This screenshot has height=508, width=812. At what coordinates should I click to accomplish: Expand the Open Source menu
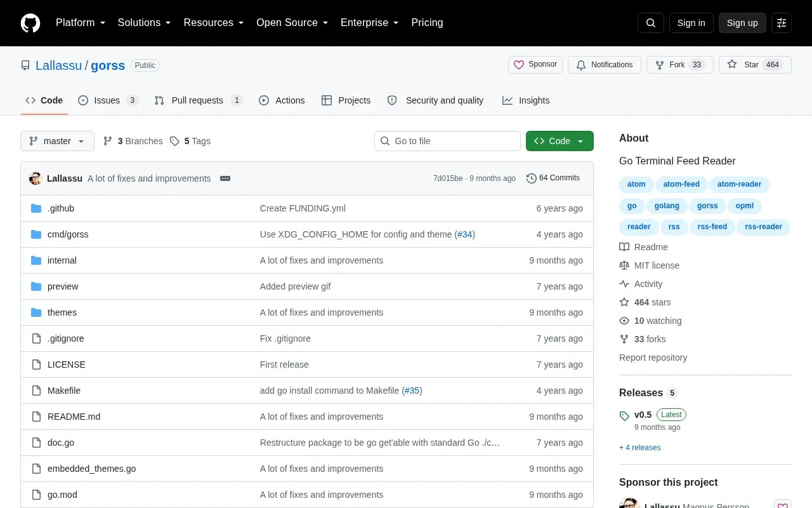[x=292, y=23]
